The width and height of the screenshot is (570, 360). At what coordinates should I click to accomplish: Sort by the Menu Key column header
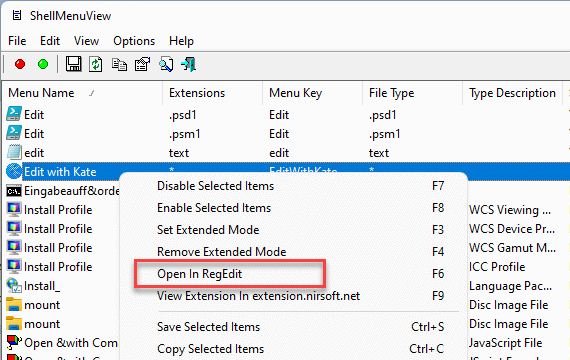[312, 93]
